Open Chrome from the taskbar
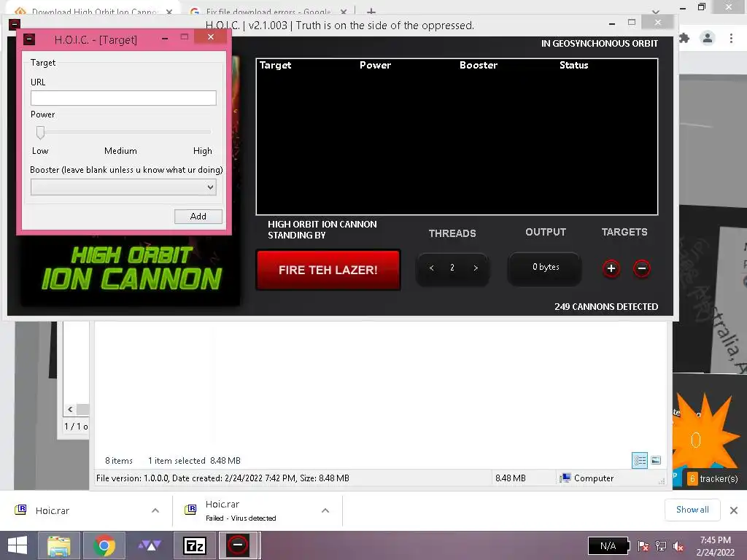747x560 pixels. 104,545
